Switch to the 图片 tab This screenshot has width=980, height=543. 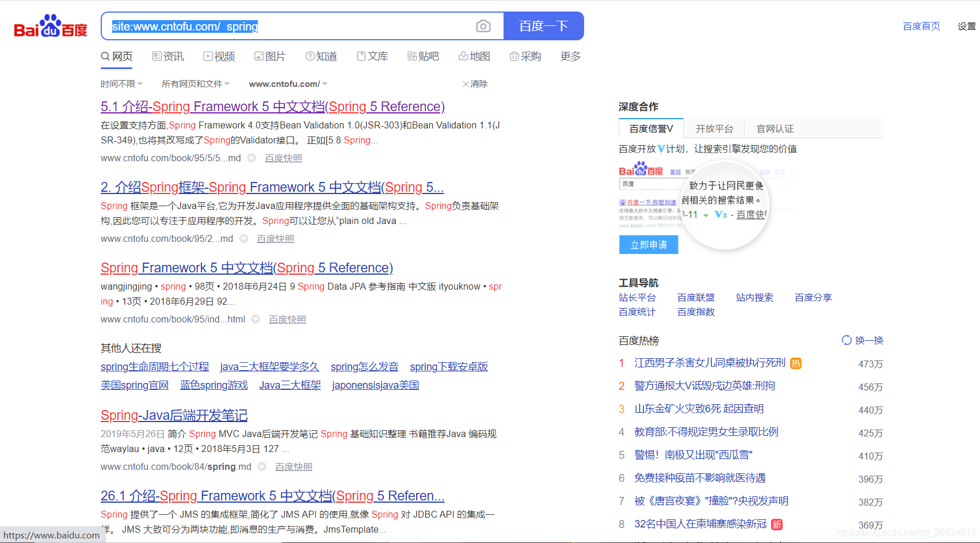coord(270,56)
